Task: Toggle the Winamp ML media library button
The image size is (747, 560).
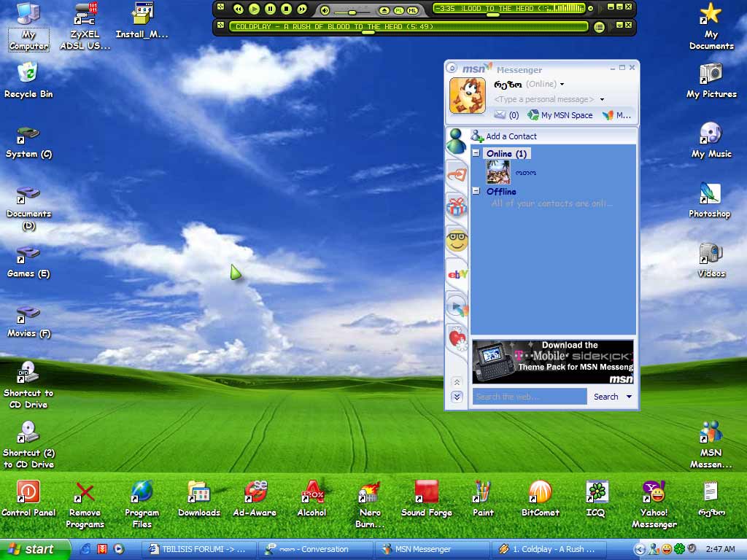Action: [412, 10]
